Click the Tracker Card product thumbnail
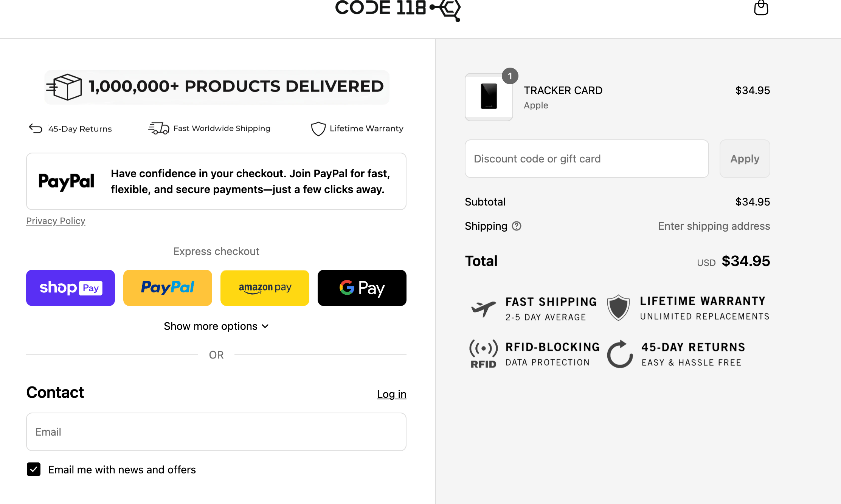Screen dimensions: 841x504 (489, 97)
